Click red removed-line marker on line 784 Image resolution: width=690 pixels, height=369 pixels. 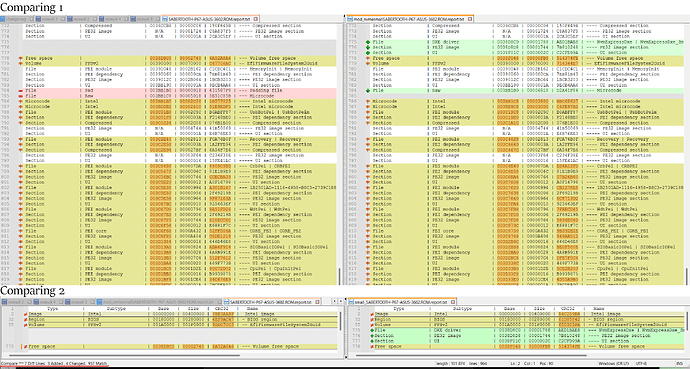tap(21, 91)
